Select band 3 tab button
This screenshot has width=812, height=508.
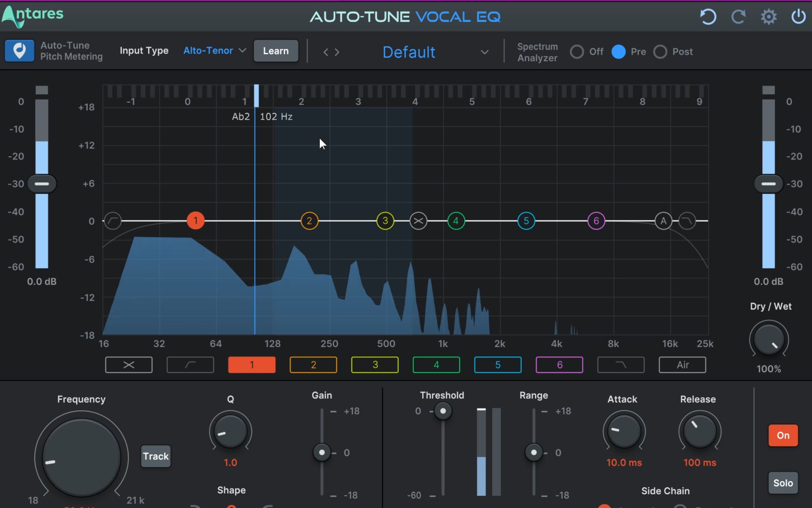click(375, 365)
